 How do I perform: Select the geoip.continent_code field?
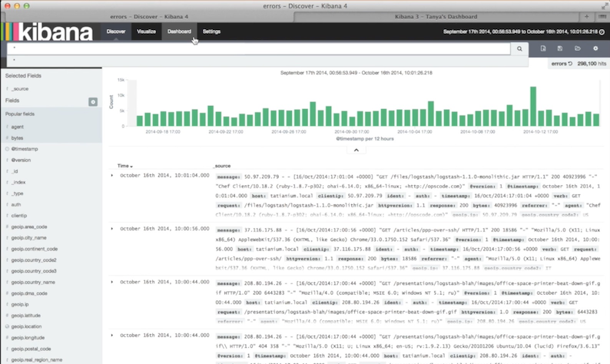[35, 249]
